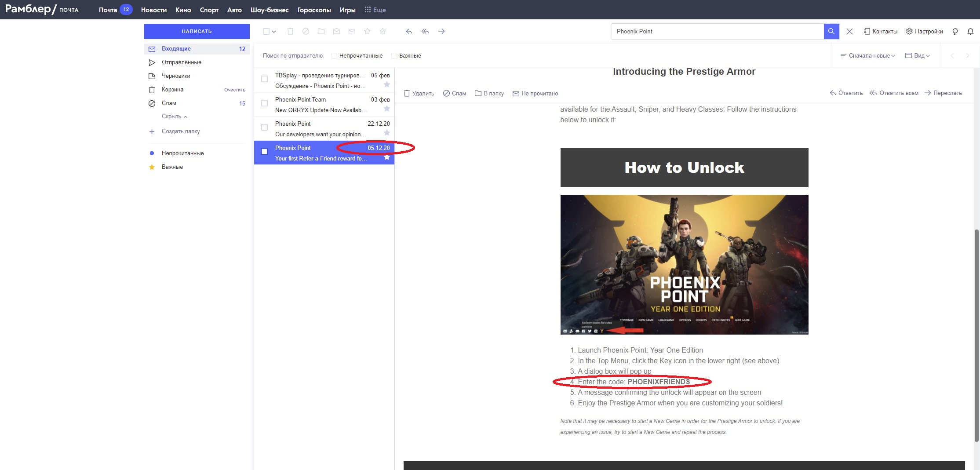
Task: Open the select-all dropdown arrow
Action: click(274, 32)
